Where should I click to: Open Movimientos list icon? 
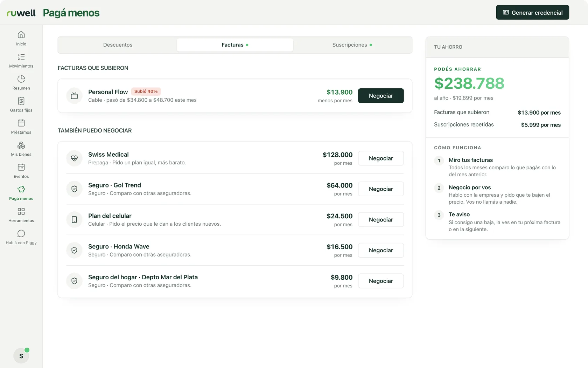coord(21,57)
